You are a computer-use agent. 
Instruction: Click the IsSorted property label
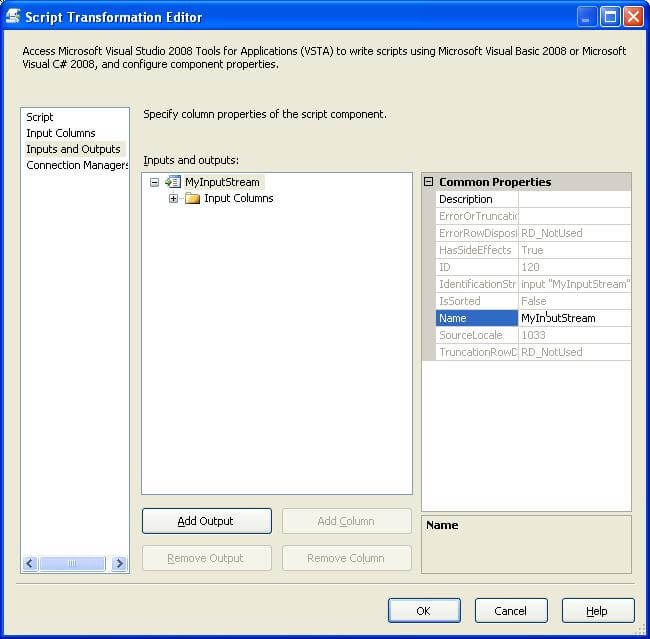click(x=477, y=301)
